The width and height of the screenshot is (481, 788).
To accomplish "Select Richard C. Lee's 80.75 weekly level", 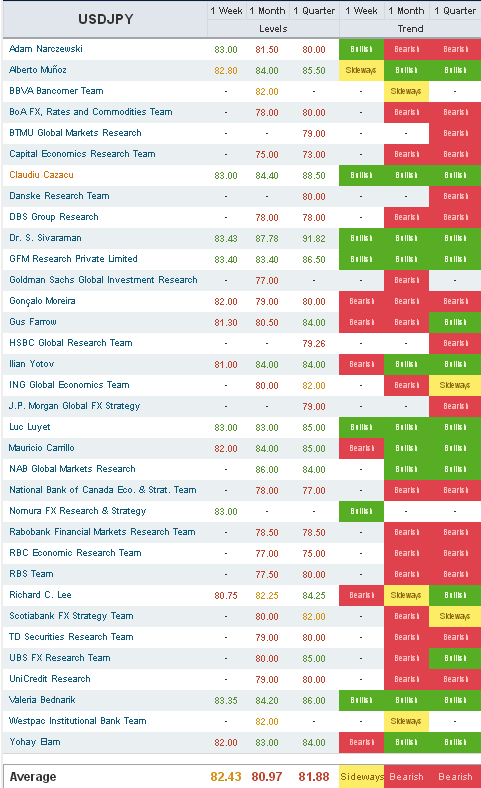I will [x=226, y=596].
